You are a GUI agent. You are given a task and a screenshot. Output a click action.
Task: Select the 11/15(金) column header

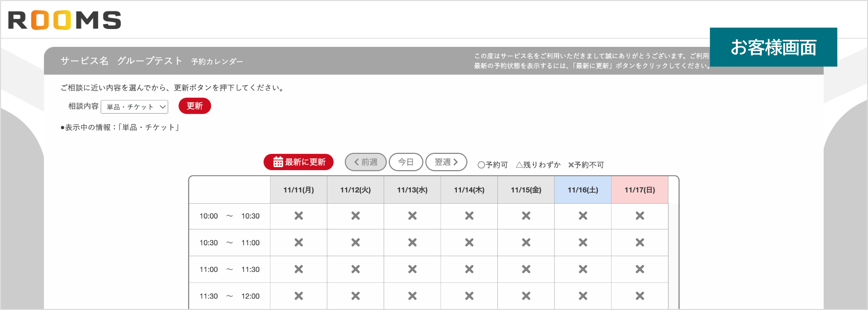526,189
